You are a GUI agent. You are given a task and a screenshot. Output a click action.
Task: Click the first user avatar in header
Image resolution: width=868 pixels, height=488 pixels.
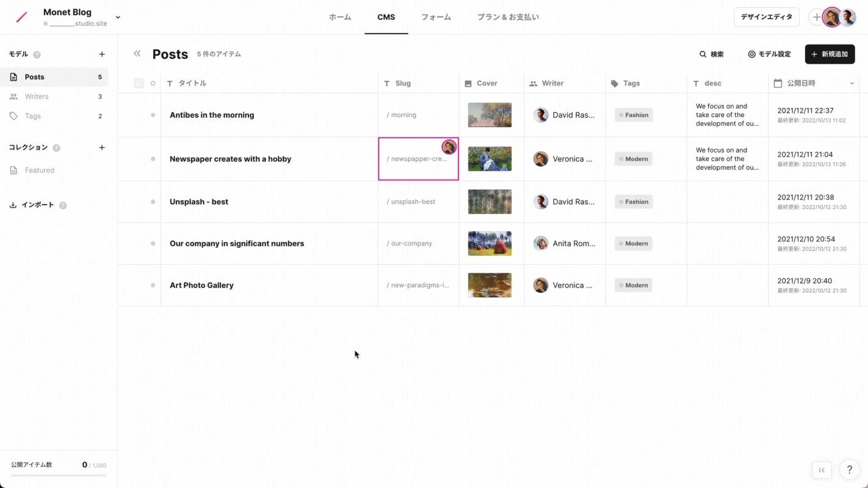click(831, 17)
